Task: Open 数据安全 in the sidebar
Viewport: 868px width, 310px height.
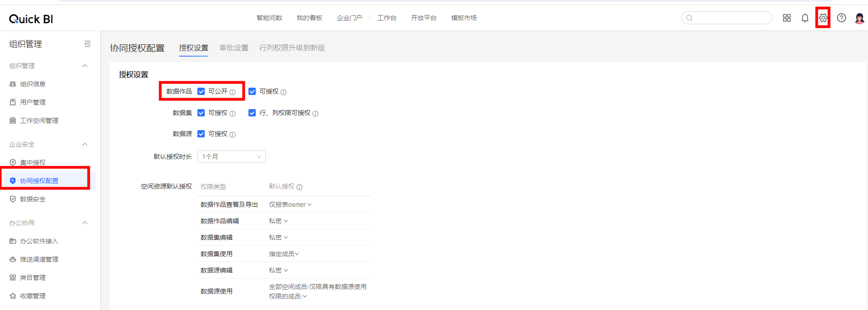Action: [32, 199]
